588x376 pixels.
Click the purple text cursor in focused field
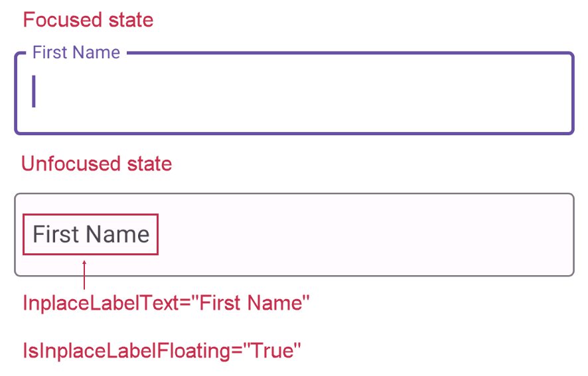pos(34,92)
